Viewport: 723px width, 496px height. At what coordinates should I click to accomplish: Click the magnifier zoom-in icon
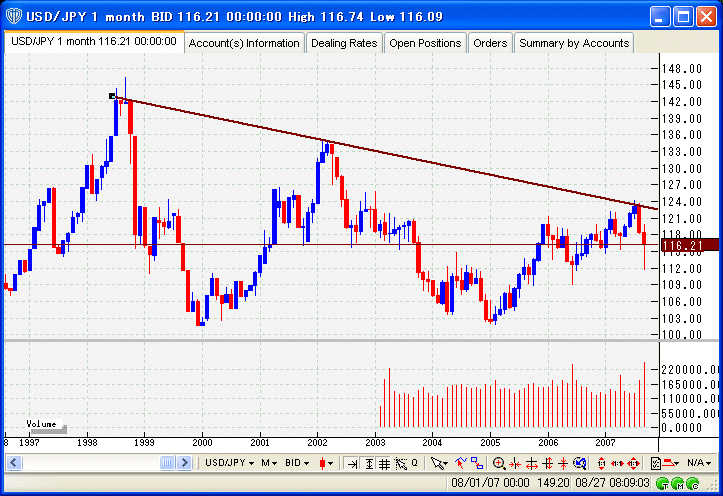(499, 463)
